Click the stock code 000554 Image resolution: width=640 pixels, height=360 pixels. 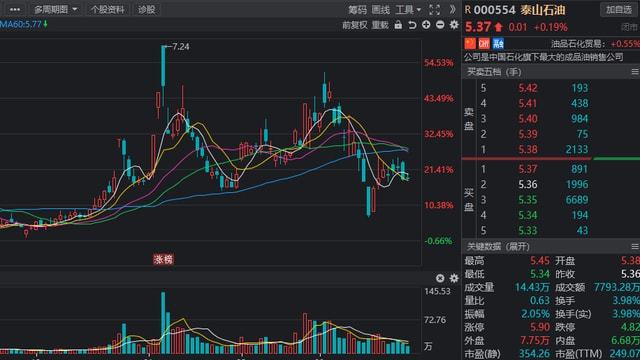click(494, 10)
